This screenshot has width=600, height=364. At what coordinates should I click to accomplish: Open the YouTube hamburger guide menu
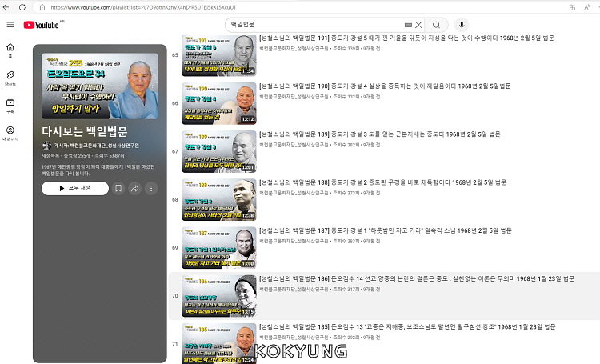click(10, 25)
